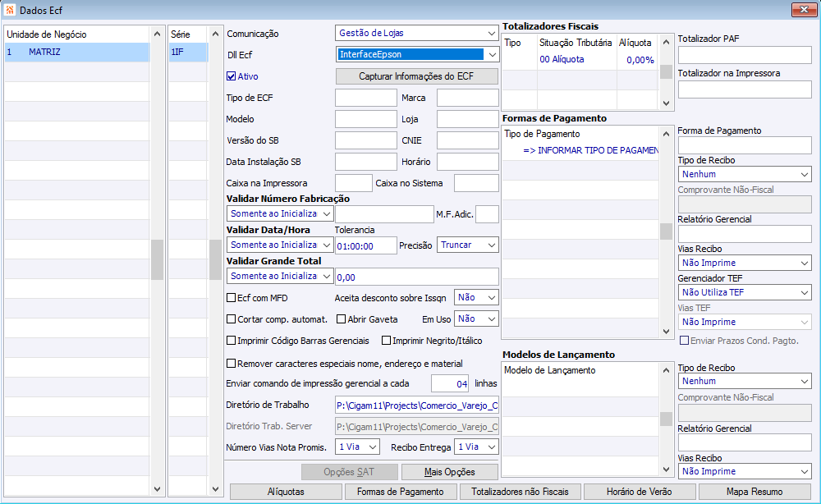Enable Ecf com MFD checkbox

pyautogui.click(x=231, y=298)
